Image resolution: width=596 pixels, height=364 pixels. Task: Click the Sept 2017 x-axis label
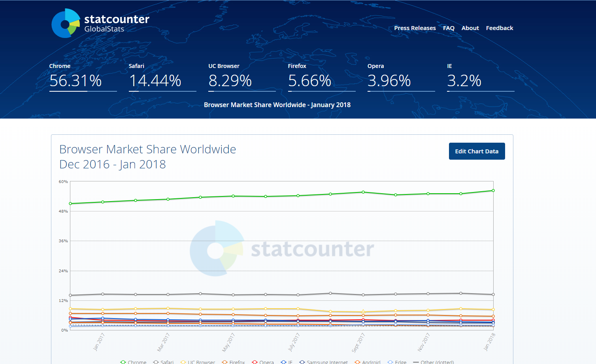(x=358, y=342)
